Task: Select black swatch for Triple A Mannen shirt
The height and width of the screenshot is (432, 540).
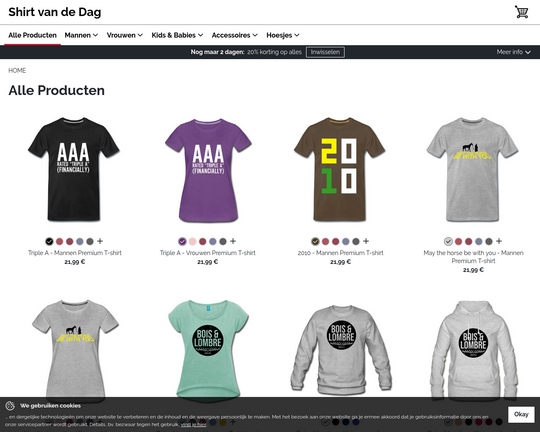Action: [49, 241]
